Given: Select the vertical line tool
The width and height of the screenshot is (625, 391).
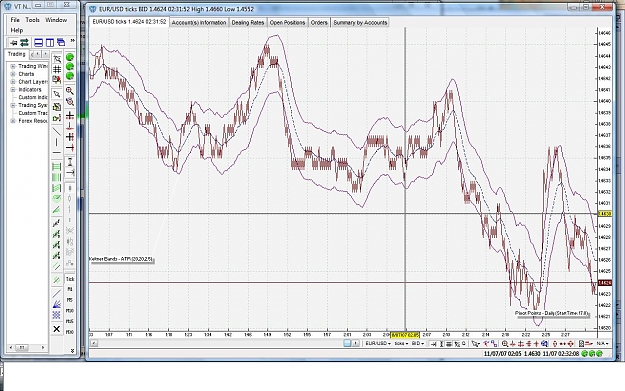Looking at the screenshot, I should (x=57, y=142).
